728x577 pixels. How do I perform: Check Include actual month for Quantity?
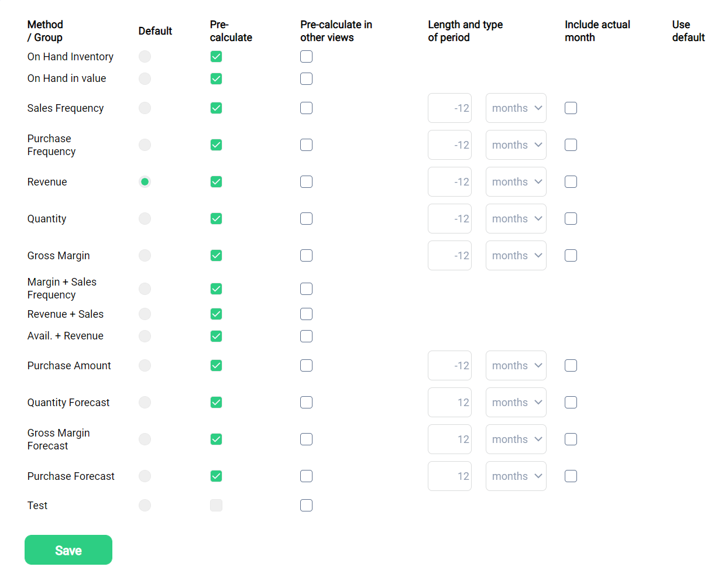(571, 219)
